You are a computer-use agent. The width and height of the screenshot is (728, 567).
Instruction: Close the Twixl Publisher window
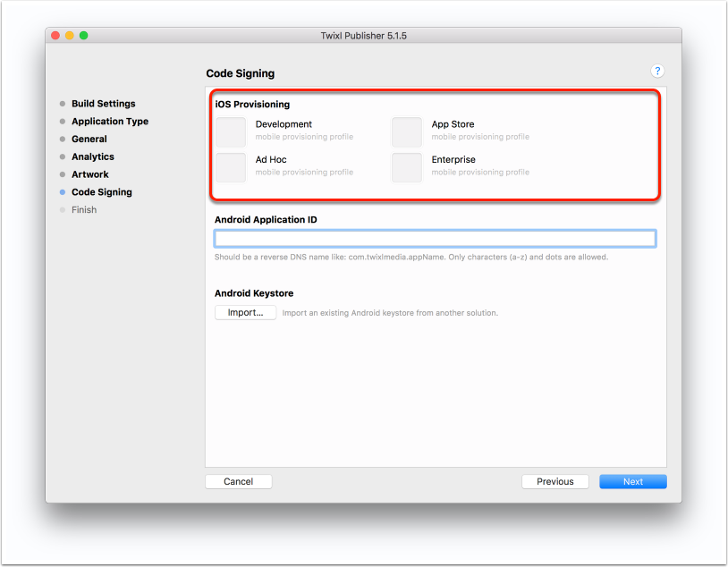[55, 35]
